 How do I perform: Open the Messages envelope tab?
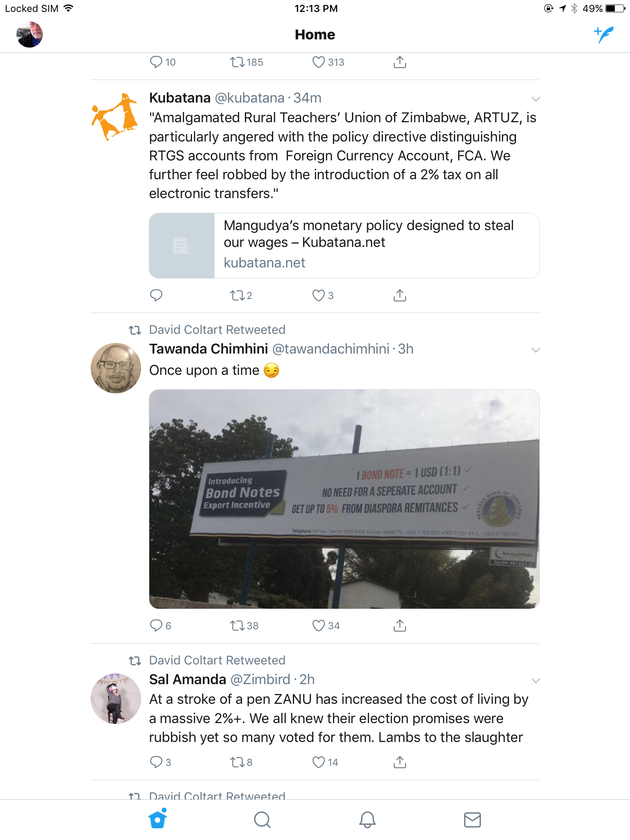coord(472,820)
